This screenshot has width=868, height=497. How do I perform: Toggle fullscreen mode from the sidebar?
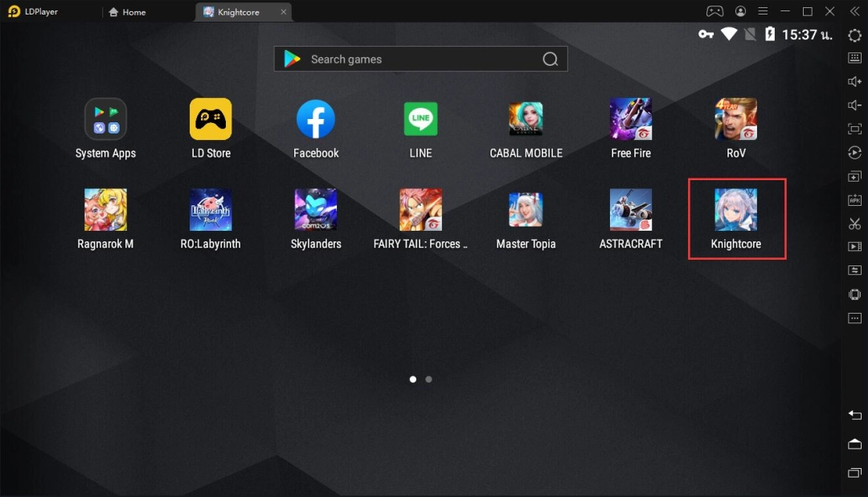click(854, 127)
